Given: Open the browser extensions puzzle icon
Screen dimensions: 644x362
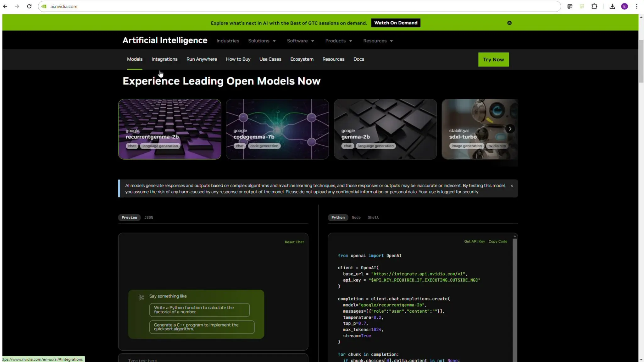Looking at the screenshot, I should tap(594, 6).
